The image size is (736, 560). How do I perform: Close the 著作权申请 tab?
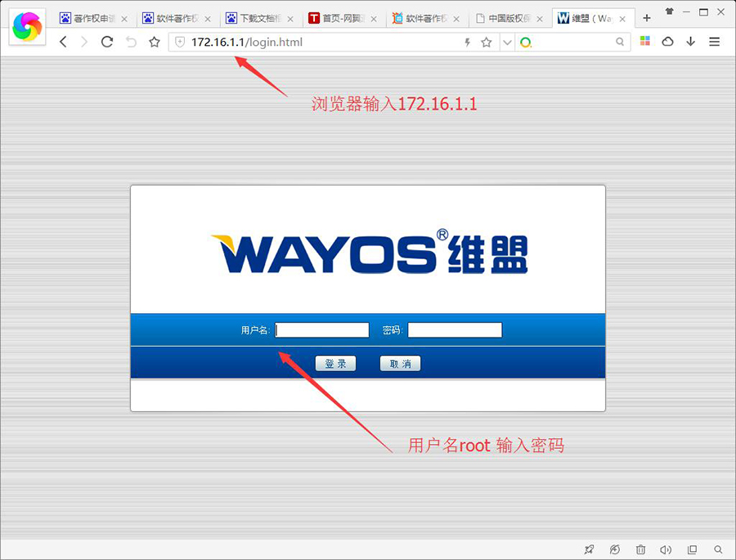124,19
